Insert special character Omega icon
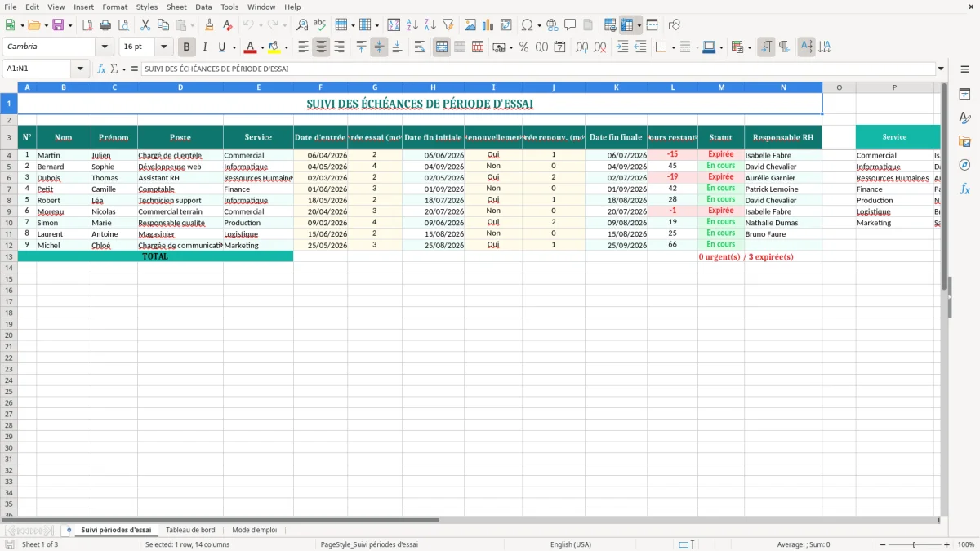Screen dimensions: 980x551 coord(528,25)
